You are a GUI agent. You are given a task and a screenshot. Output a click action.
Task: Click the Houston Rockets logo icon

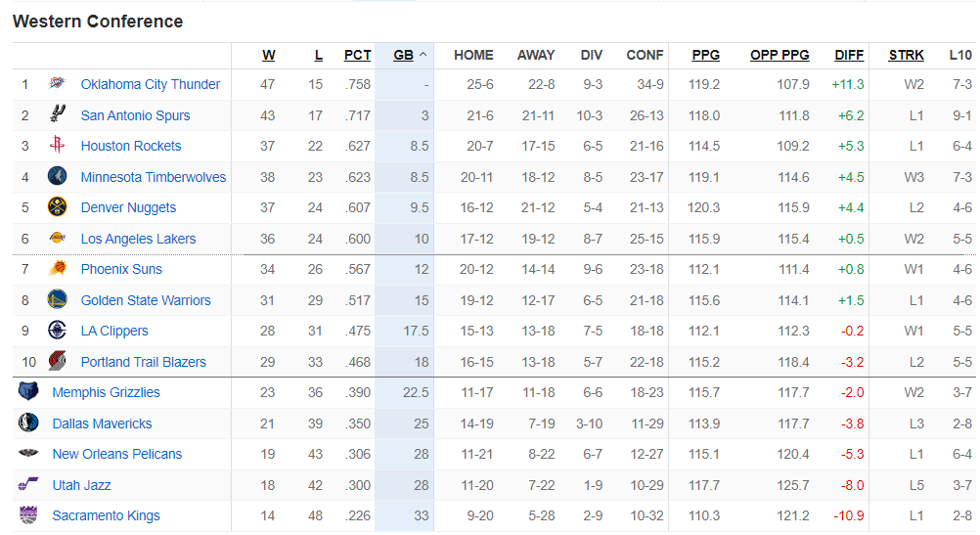(57, 146)
